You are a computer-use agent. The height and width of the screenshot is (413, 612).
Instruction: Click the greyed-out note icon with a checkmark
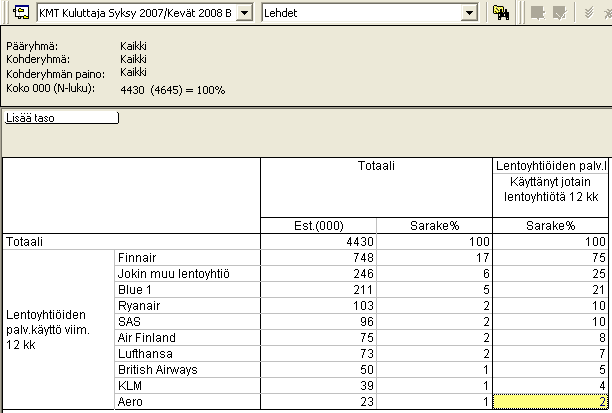(x=559, y=13)
